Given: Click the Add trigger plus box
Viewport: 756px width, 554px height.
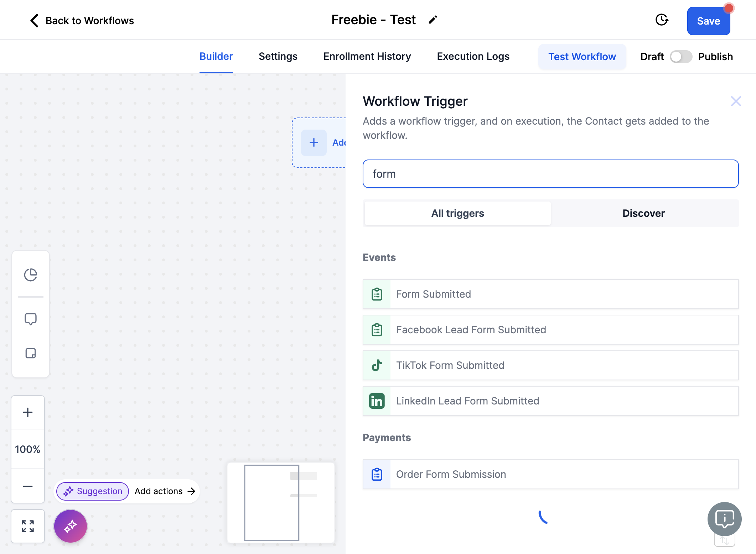Looking at the screenshot, I should click(x=314, y=142).
